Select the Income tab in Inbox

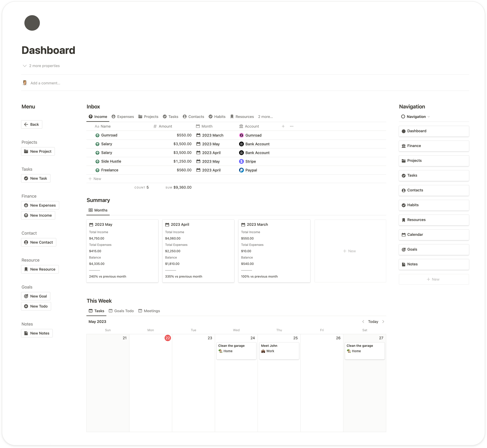[x=98, y=117]
